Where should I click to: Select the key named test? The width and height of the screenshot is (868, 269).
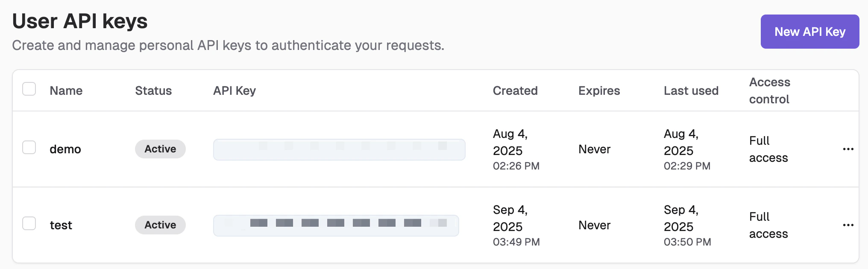point(61,225)
